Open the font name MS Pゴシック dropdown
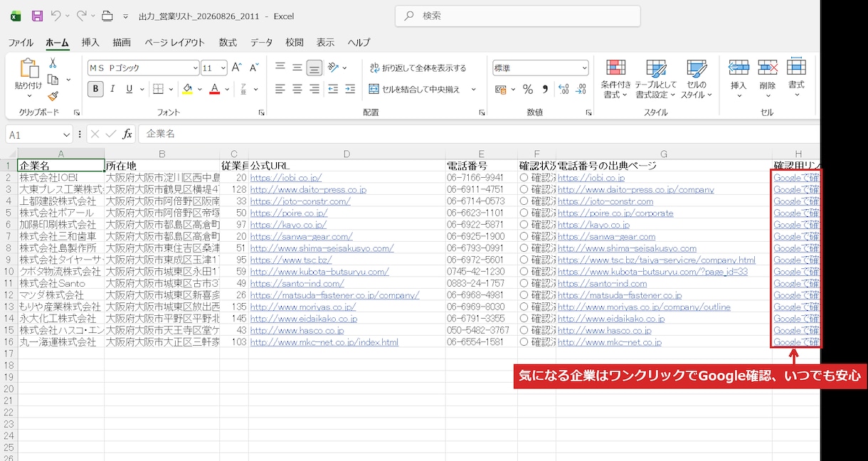Image resolution: width=868 pixels, height=461 pixels. [196, 68]
